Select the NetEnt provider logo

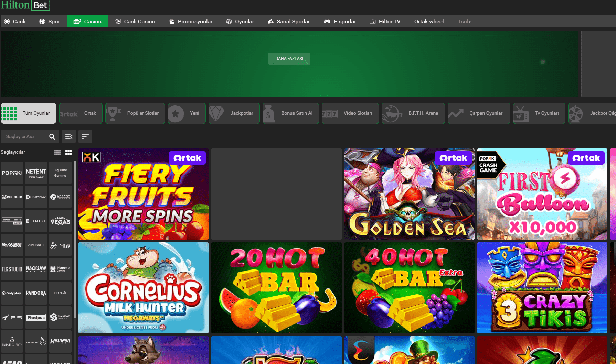click(x=36, y=173)
